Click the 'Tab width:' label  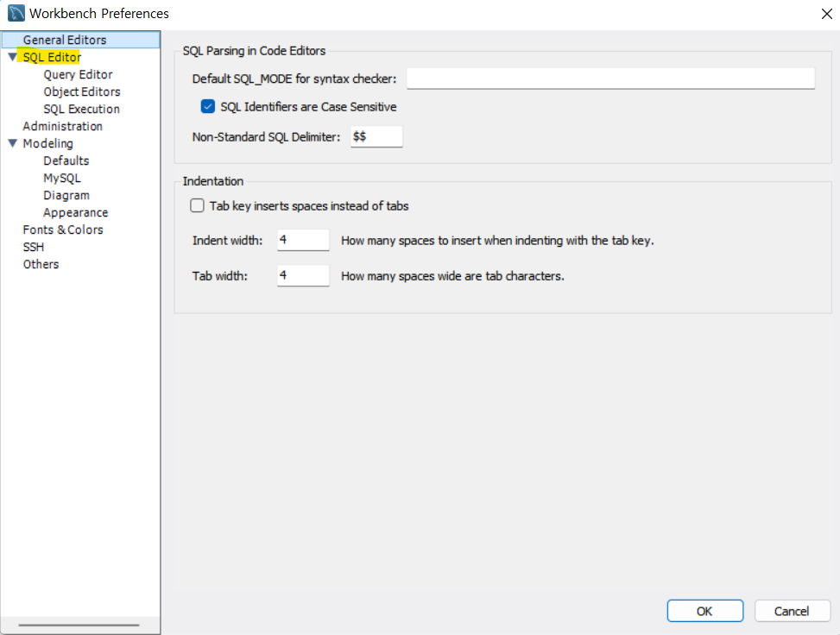220,276
